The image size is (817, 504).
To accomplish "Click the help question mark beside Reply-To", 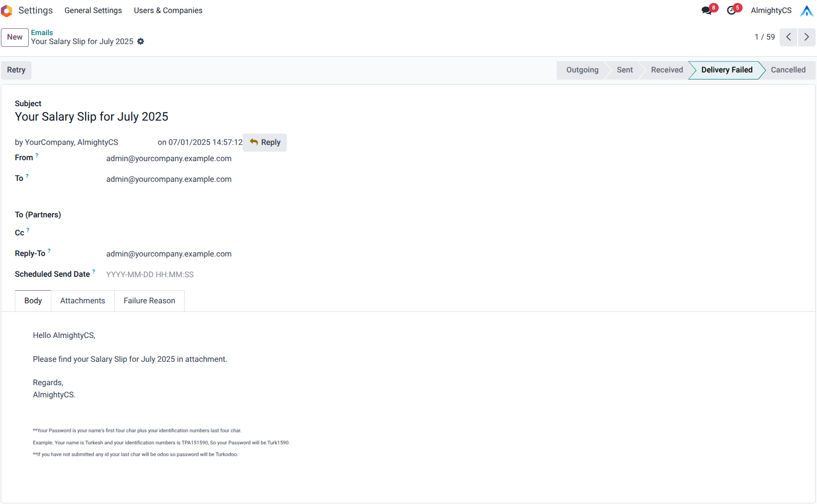I will click(x=49, y=251).
